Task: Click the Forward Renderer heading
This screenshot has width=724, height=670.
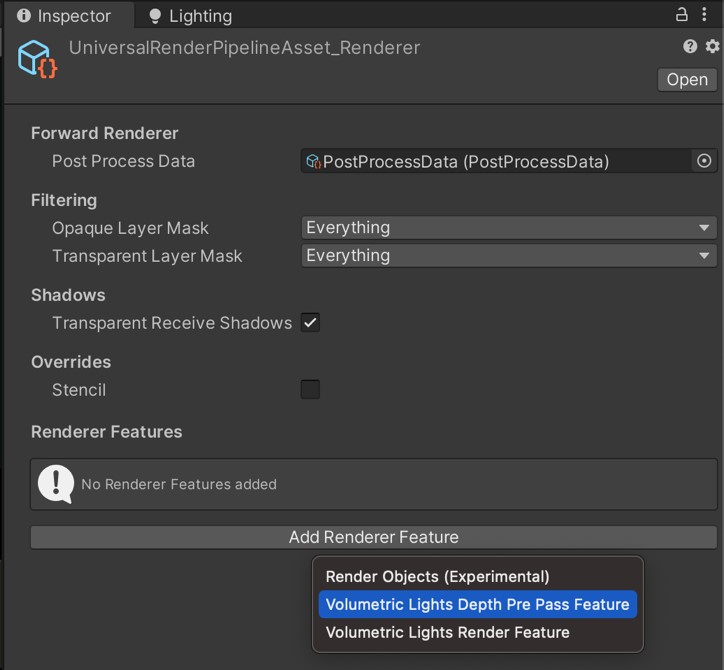Action: (104, 133)
